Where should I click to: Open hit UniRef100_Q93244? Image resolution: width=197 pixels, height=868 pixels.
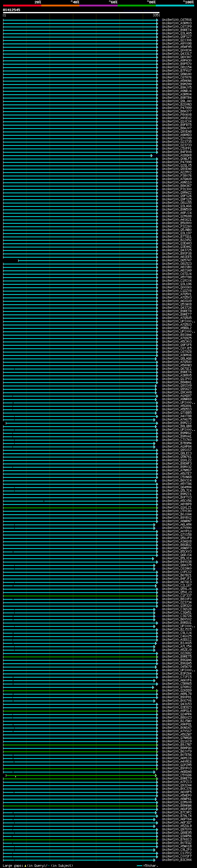[x=177, y=785]
